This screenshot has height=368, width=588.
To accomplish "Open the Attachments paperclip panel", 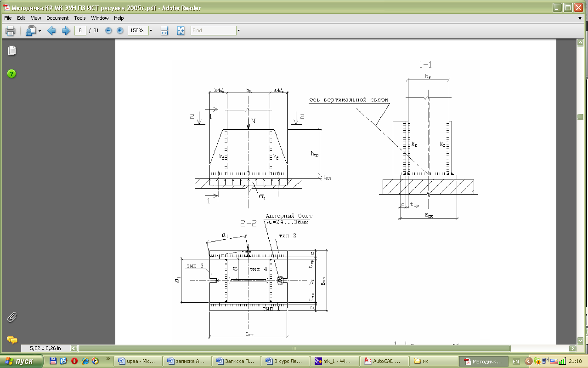I will pos(11,317).
